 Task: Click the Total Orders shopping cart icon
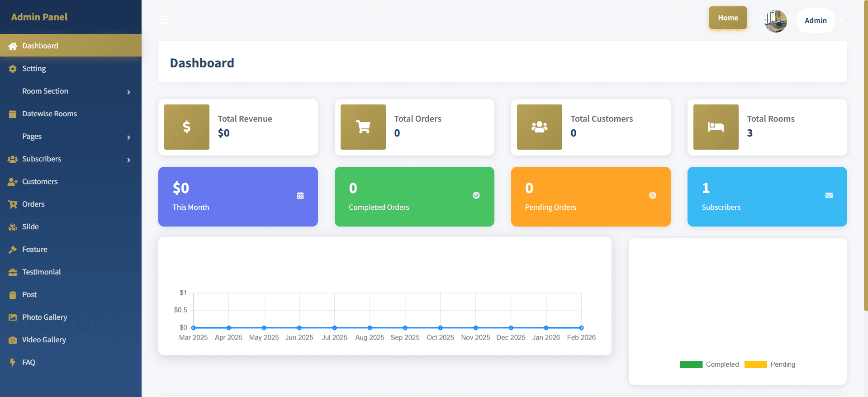[363, 127]
